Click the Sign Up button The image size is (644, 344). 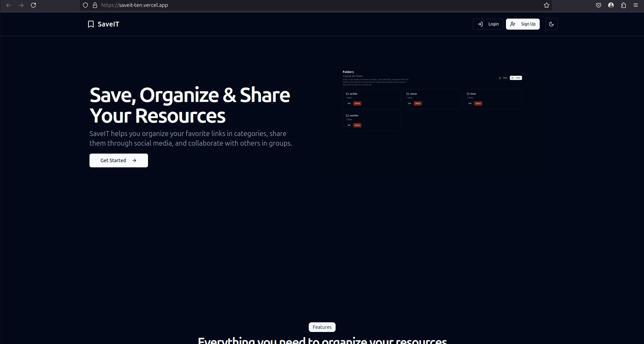tap(522, 24)
